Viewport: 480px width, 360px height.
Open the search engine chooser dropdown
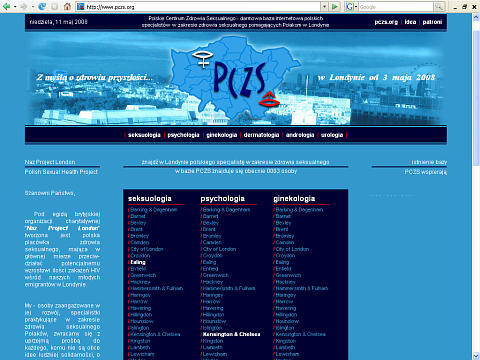[x=356, y=7]
